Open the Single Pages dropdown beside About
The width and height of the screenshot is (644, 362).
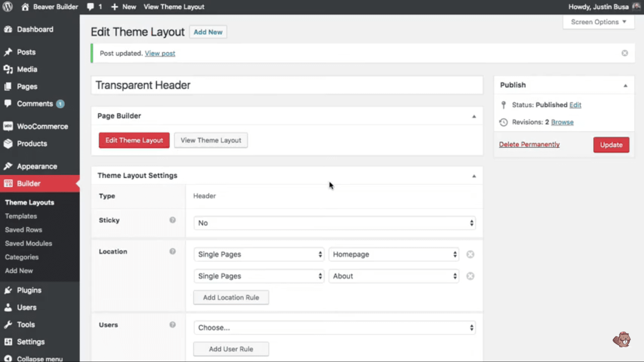coord(259,276)
